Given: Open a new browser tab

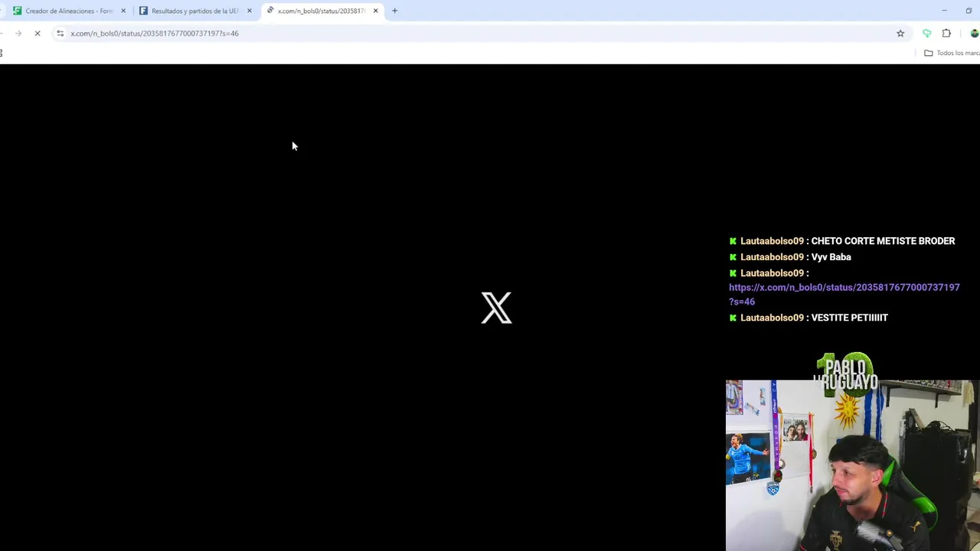Looking at the screenshot, I should tap(394, 11).
